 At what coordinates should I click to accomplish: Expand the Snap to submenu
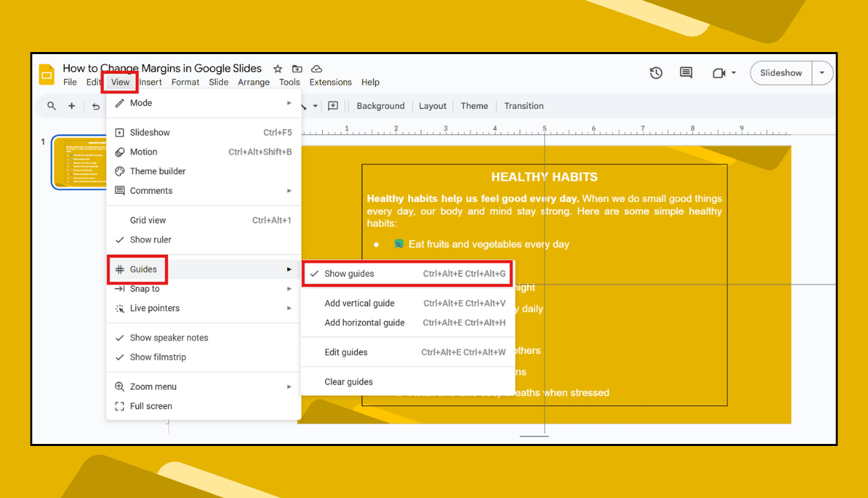(143, 289)
